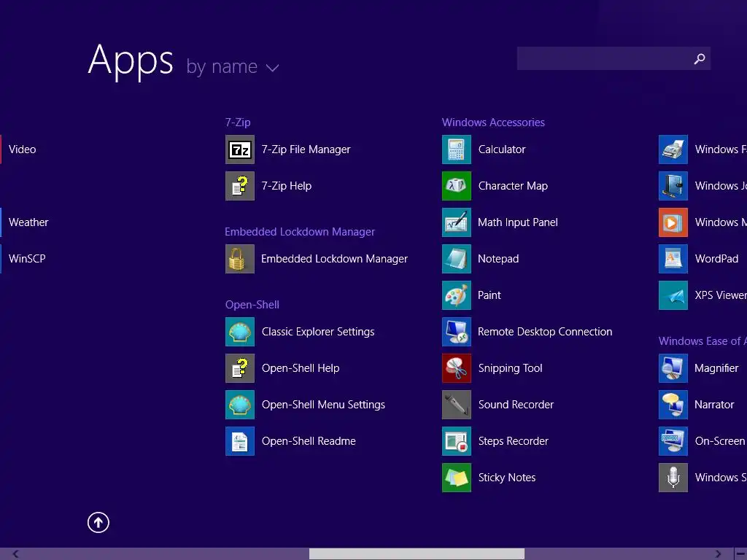Click the chevron next to 'by name'

272,68
